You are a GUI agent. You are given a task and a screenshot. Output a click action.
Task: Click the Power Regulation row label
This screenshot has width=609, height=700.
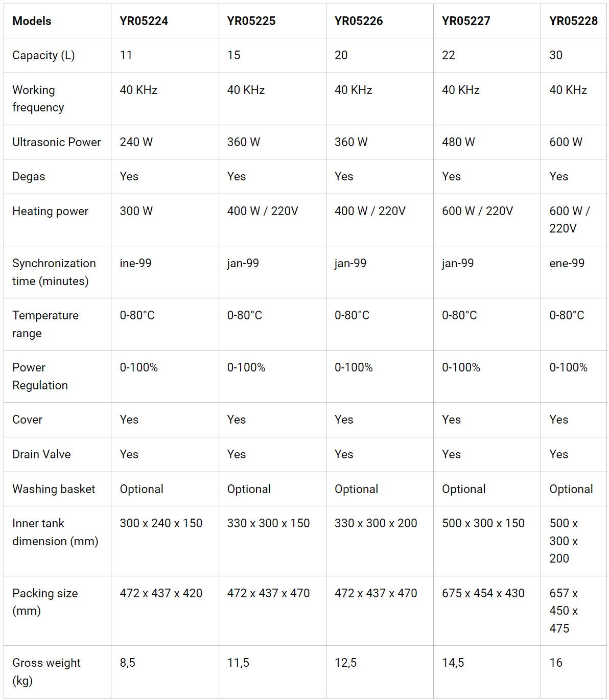40,376
